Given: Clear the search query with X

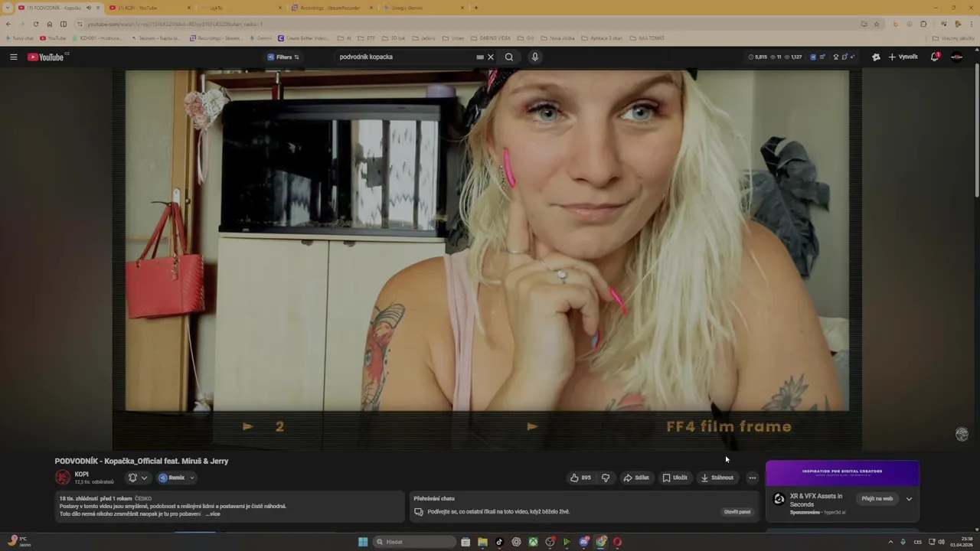Looking at the screenshot, I should (491, 57).
